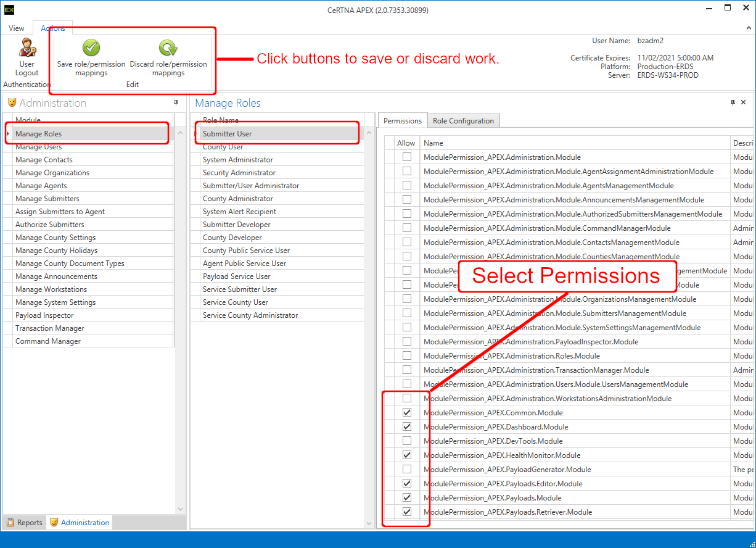Allow the PayloadGenerator.Module permission
The image size is (756, 548).
click(x=407, y=469)
